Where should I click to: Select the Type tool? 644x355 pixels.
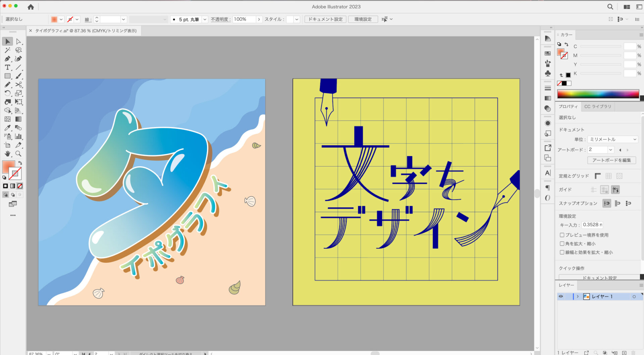(7, 67)
